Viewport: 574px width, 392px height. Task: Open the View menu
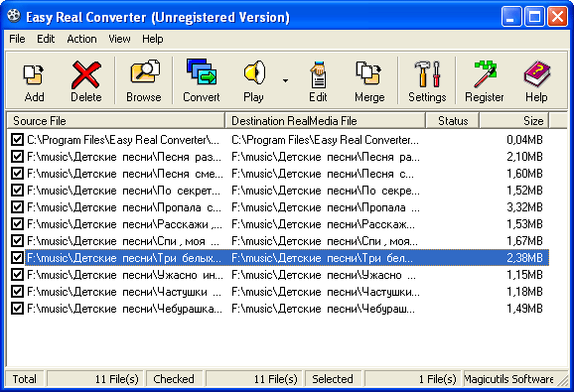(x=119, y=39)
